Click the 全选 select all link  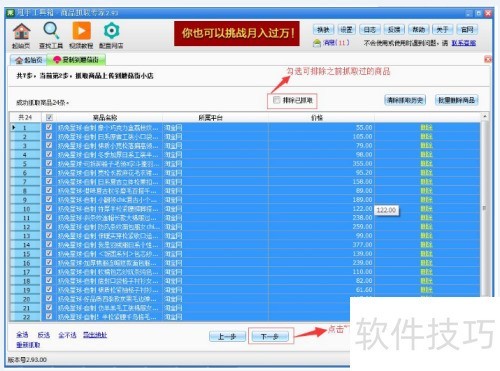pyautogui.click(x=22, y=335)
